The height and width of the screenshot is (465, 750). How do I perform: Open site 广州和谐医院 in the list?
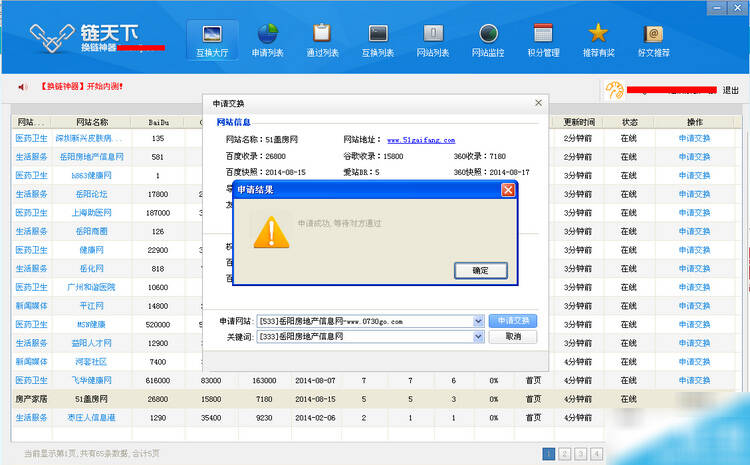(x=91, y=287)
